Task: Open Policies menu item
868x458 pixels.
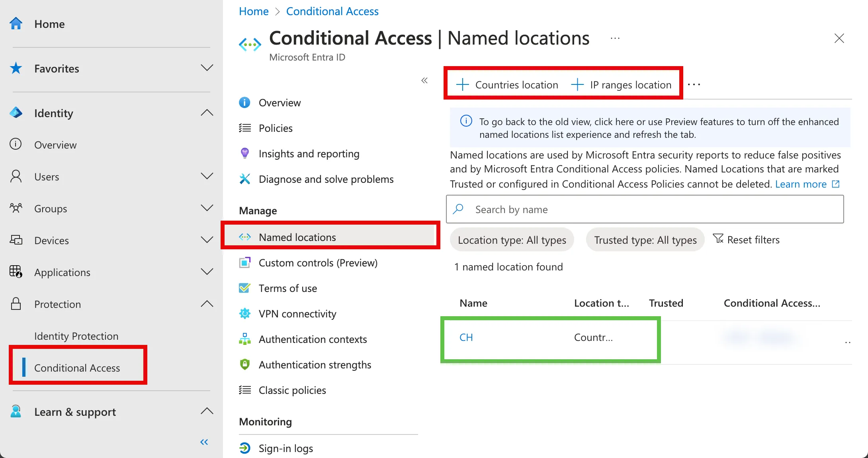Action: (276, 128)
